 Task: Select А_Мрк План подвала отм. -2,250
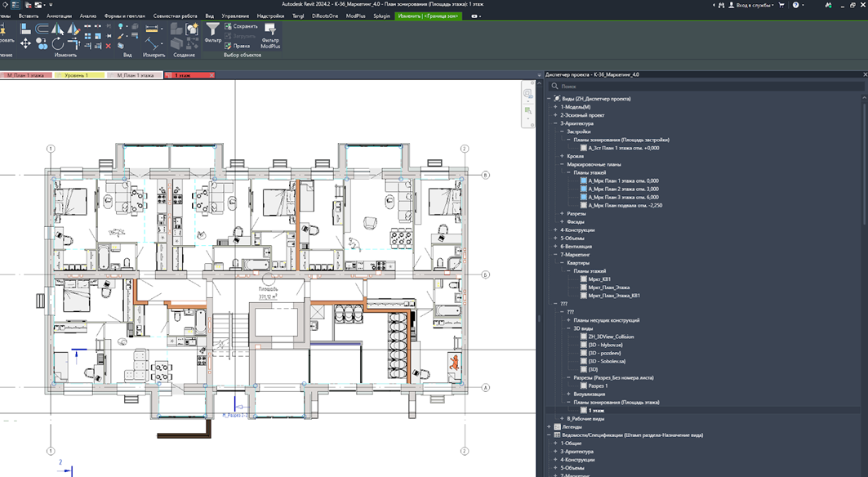625,206
